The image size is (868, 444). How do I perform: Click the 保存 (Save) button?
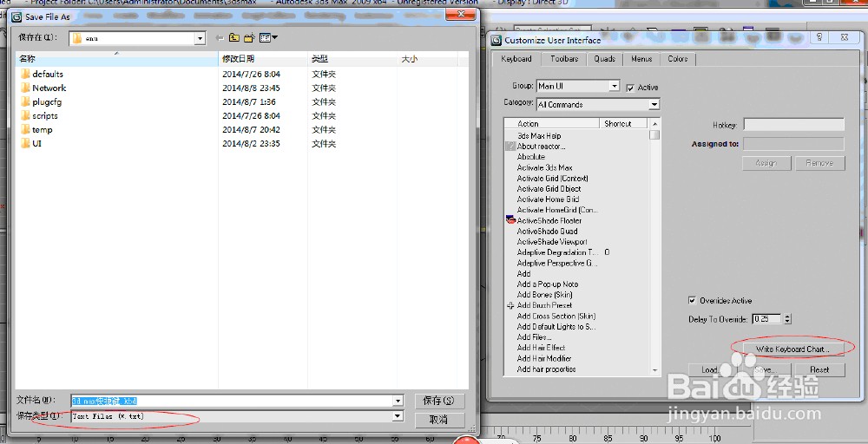click(439, 401)
